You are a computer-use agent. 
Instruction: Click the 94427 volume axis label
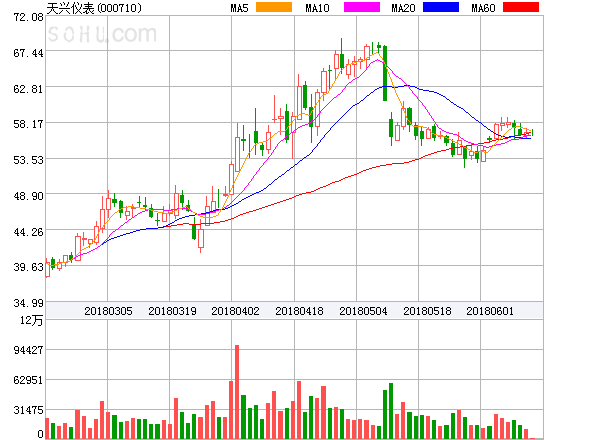28,350
